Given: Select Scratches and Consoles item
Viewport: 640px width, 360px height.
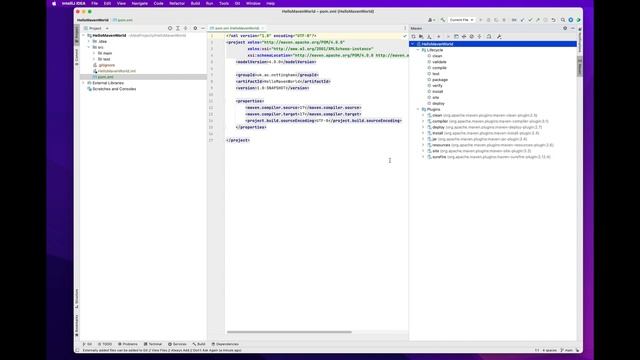Looking at the screenshot, I should [x=114, y=89].
